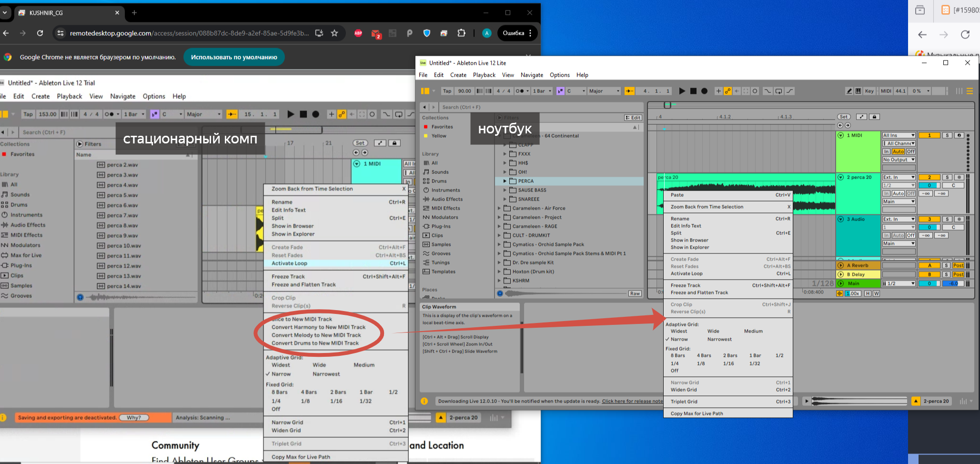Image resolution: width=980 pixels, height=464 pixels.
Task: Open Main track 1/2 output dropdown
Action: (899, 283)
